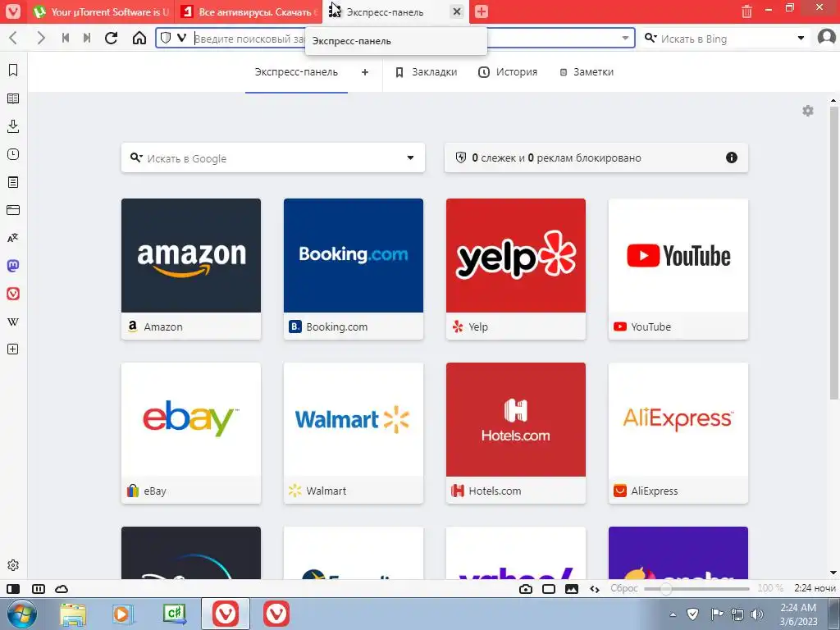840x630 pixels.
Task: Open browser settings gear in sidebar
Action: click(x=13, y=565)
